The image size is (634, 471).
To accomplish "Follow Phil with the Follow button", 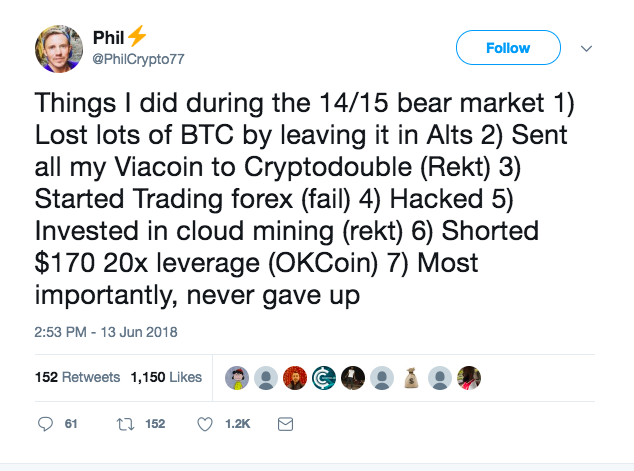I will [x=507, y=48].
